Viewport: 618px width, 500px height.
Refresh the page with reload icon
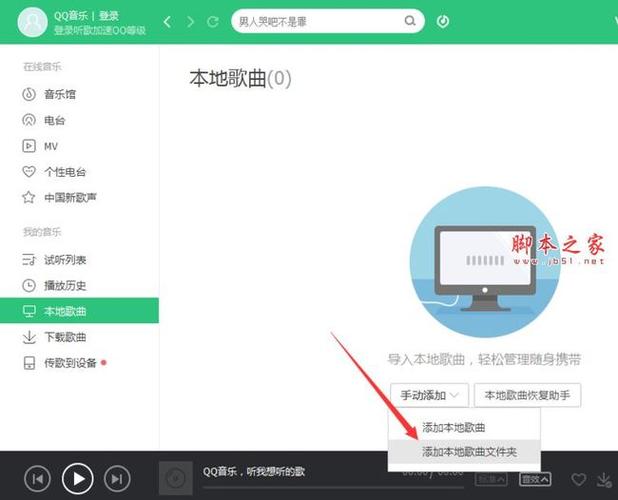point(213,22)
